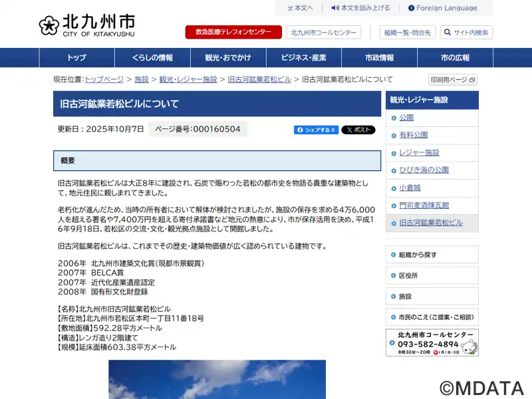532x399 pixels.
Task: Go to 小倉城 in the sidebar
Action: [410, 188]
